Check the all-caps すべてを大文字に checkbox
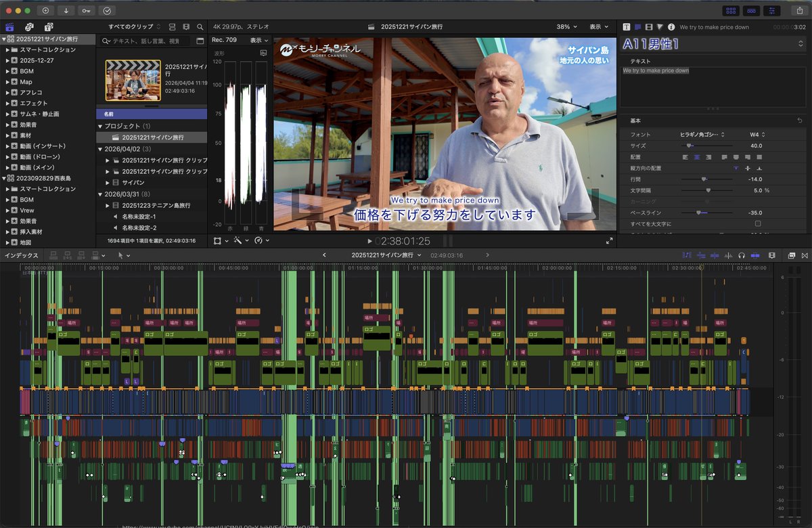Screen dimensions: 812x528 [758, 223]
